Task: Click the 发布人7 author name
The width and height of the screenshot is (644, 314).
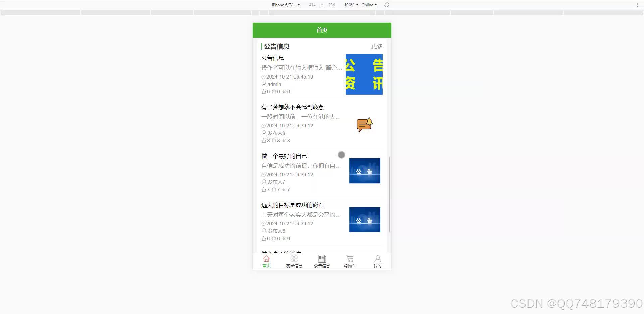Action: pos(276,182)
